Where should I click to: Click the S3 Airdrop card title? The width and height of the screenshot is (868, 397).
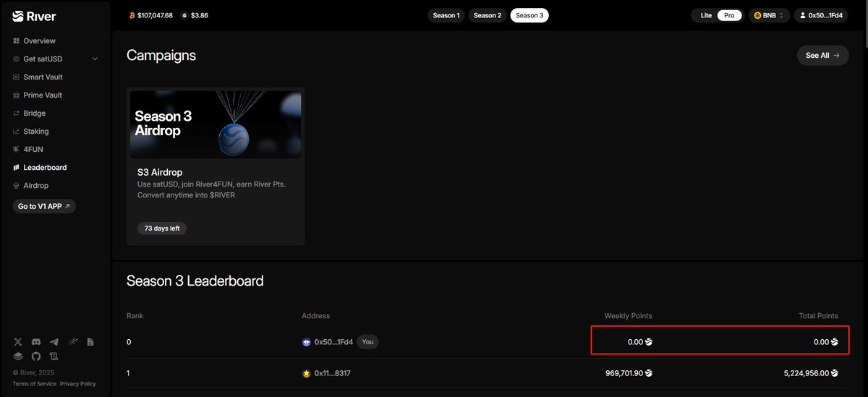[160, 172]
